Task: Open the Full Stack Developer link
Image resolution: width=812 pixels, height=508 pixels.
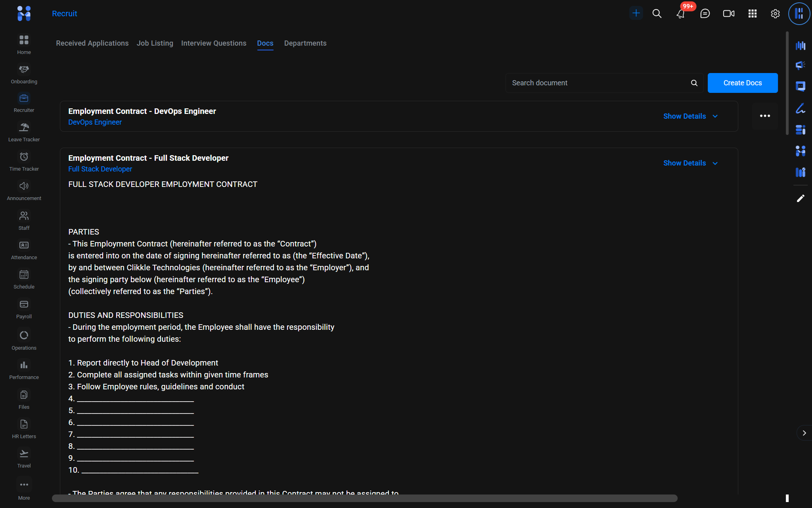Action: coord(100,169)
